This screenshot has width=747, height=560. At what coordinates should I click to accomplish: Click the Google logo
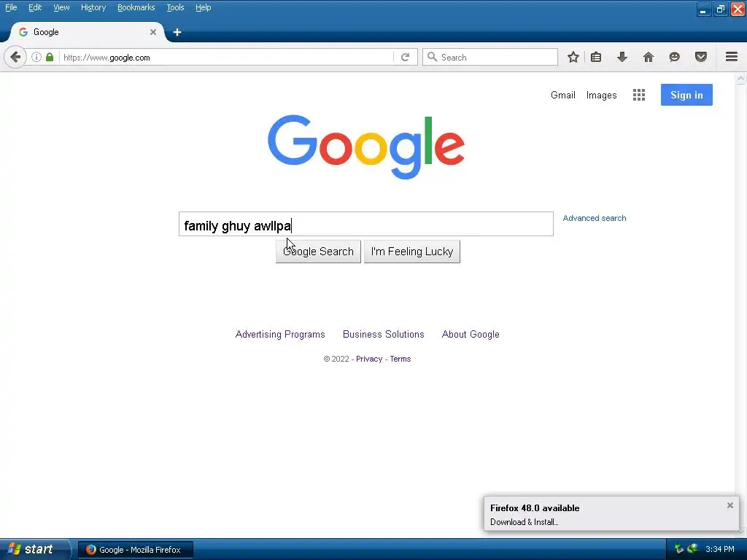(366, 147)
